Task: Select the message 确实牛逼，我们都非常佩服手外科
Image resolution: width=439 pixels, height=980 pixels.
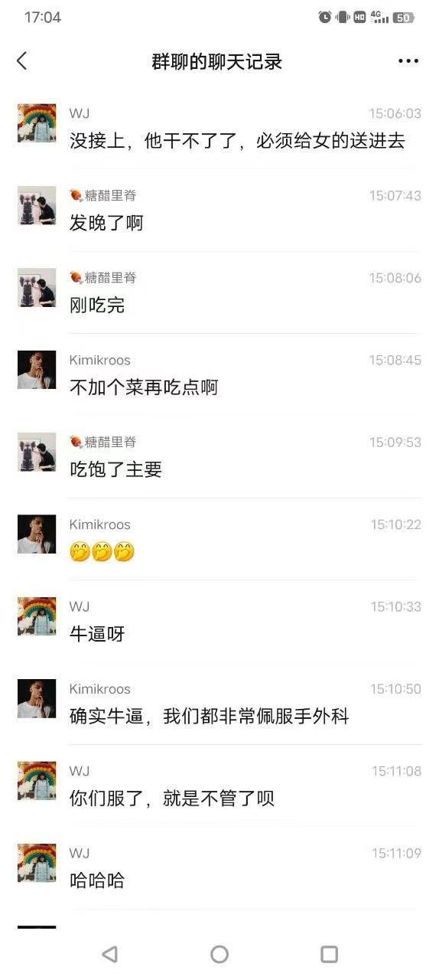Action: [210, 717]
